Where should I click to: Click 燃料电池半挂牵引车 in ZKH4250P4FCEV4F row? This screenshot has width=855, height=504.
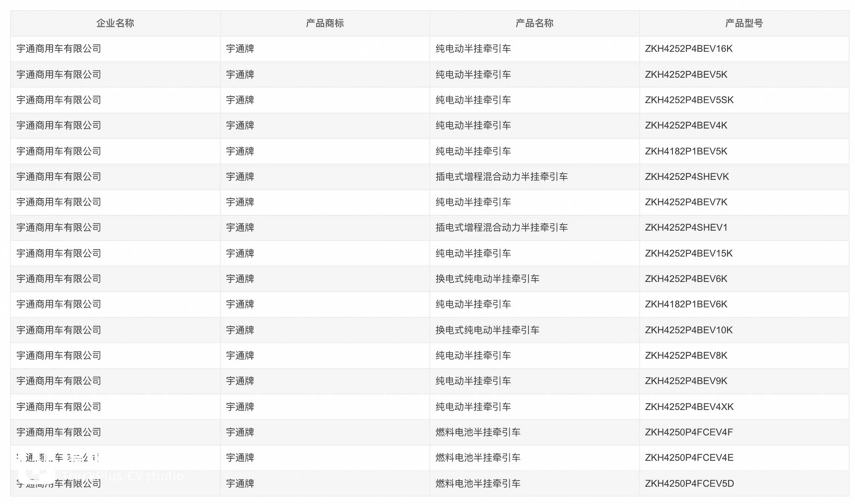click(x=478, y=432)
